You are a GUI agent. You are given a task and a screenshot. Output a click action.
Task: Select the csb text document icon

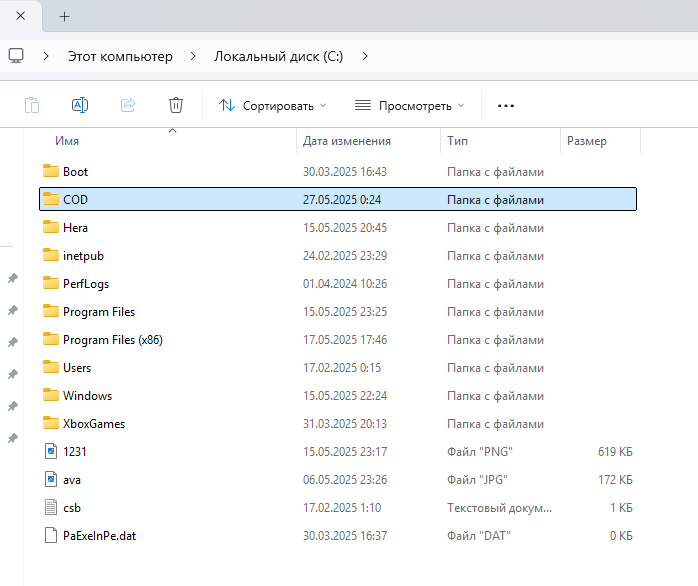coord(51,508)
